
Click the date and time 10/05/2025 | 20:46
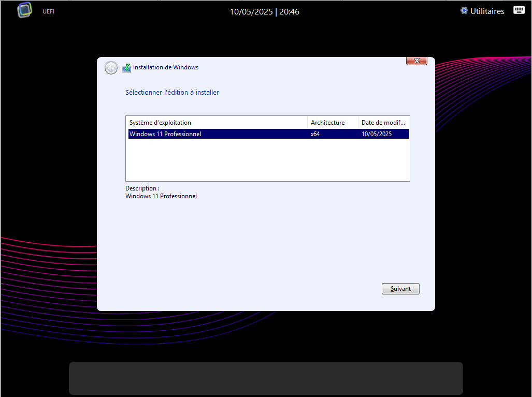[265, 12]
